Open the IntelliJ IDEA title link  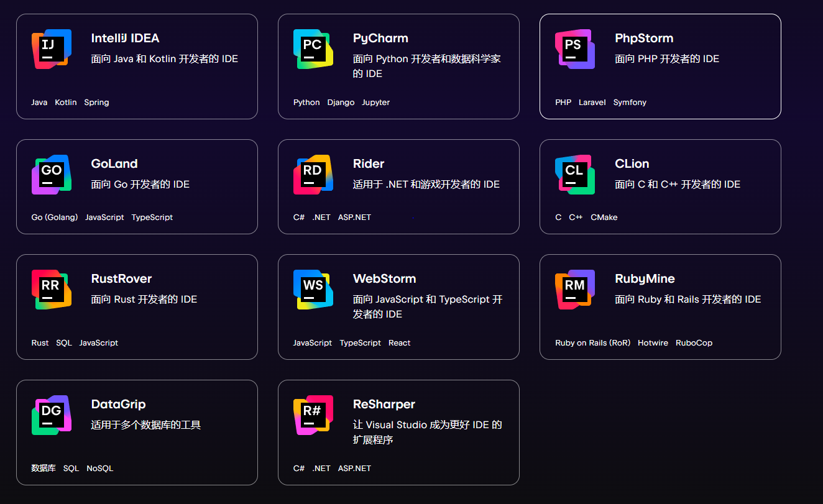(125, 38)
